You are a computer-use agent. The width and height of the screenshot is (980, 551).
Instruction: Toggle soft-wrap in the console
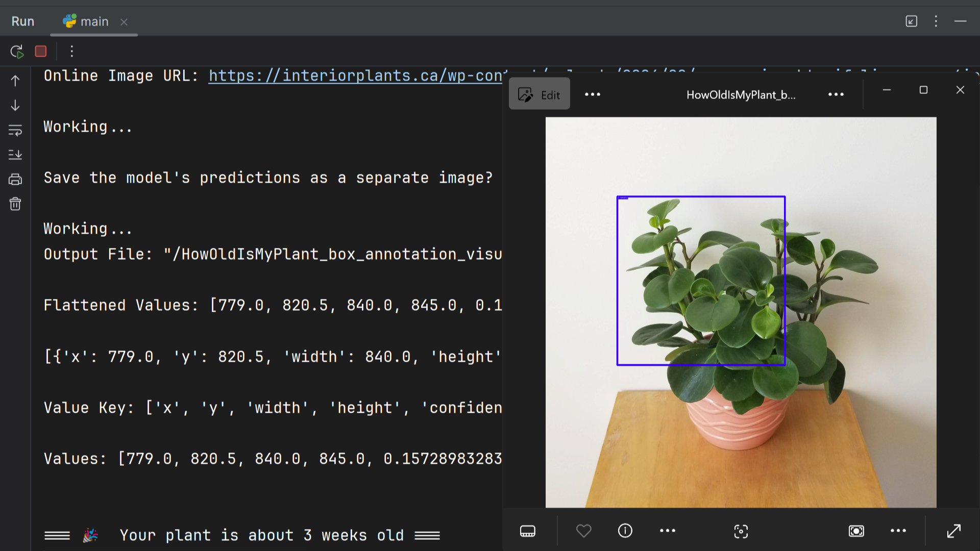[x=15, y=130]
